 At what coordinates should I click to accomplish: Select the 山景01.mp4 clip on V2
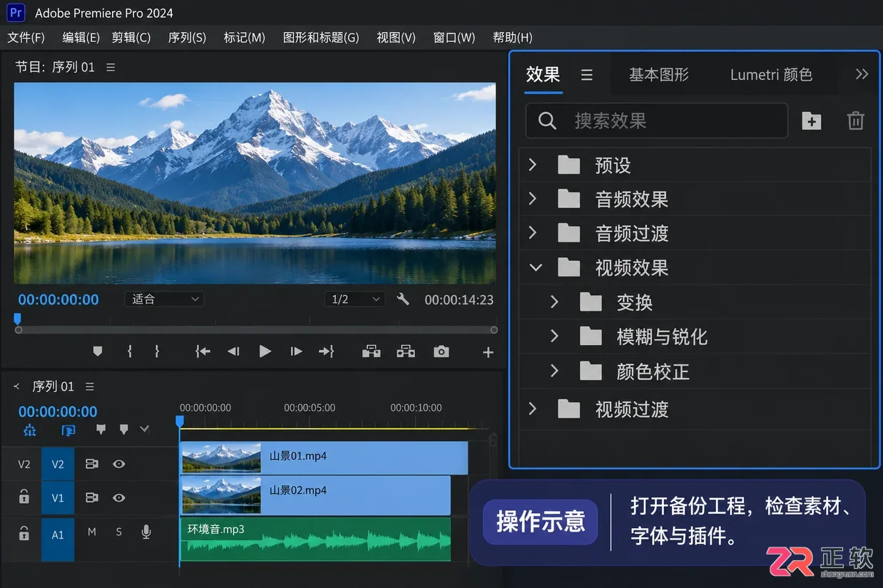tap(324, 457)
